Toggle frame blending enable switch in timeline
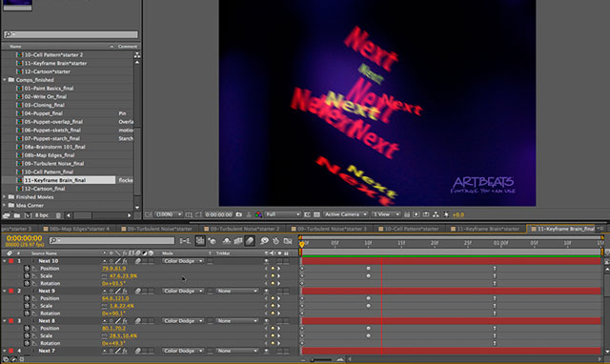The width and height of the screenshot is (610, 364). point(238,241)
